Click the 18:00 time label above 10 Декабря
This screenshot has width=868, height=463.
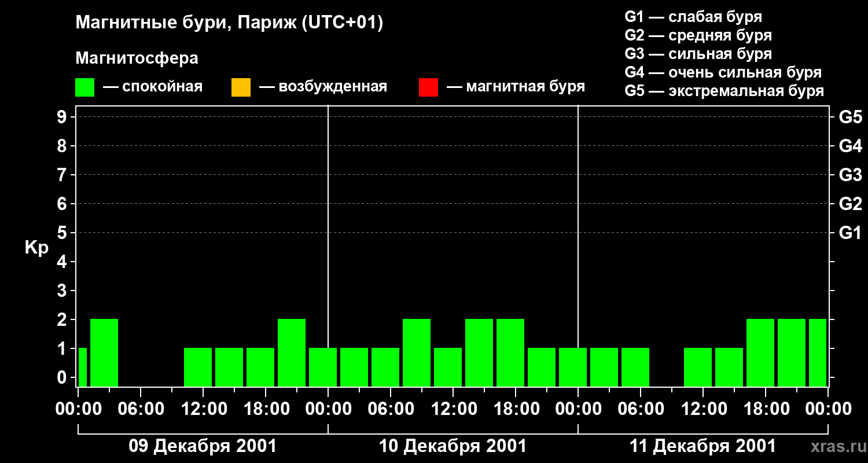(x=516, y=409)
